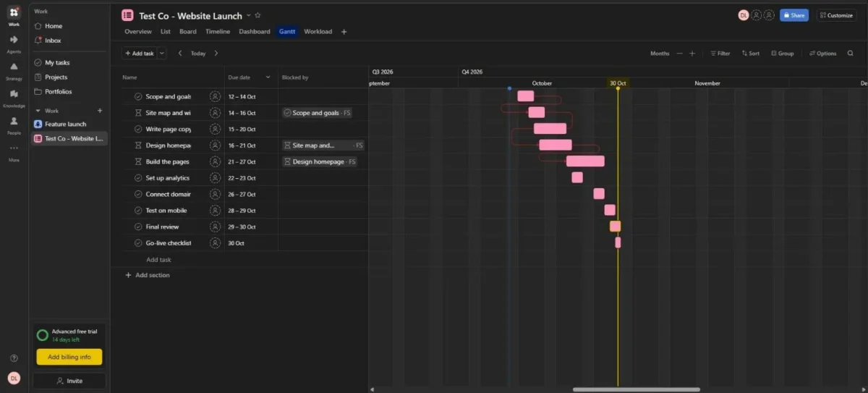
Task: Mark Connect domain complete
Action: (138, 194)
